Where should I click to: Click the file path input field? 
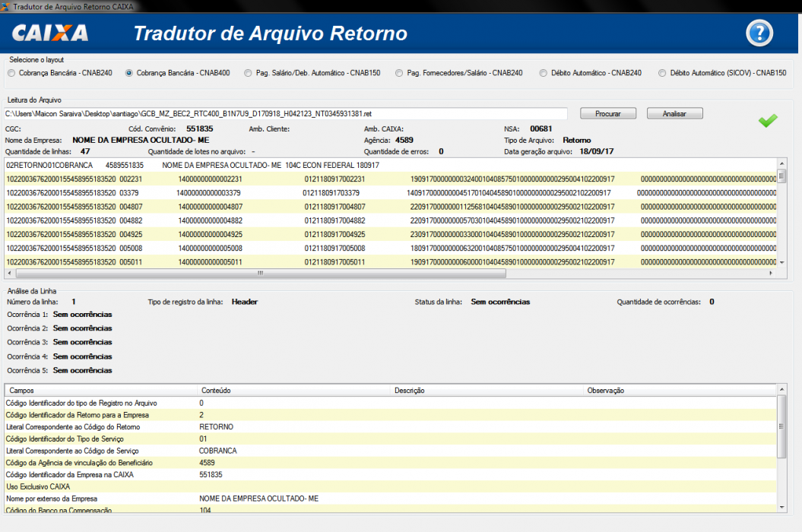point(285,113)
